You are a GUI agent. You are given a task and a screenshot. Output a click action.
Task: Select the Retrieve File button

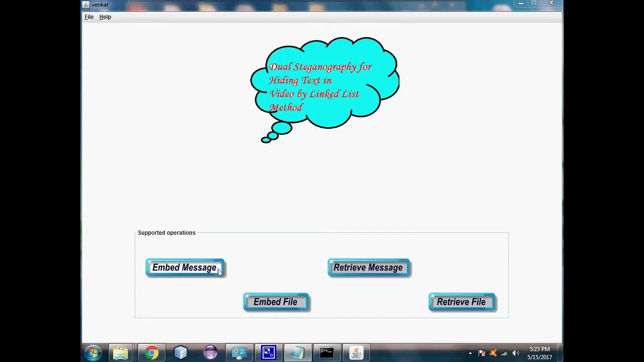tap(462, 302)
